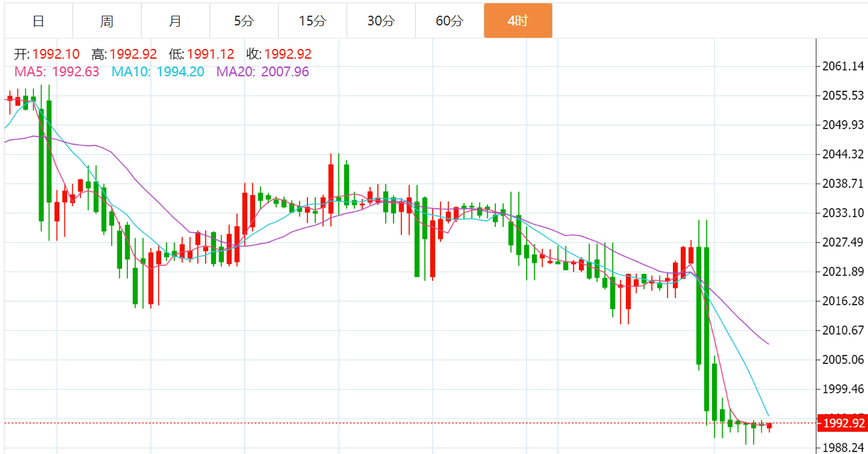Click the 1988.24 price axis label
The width and height of the screenshot is (868, 454).
[x=844, y=448]
